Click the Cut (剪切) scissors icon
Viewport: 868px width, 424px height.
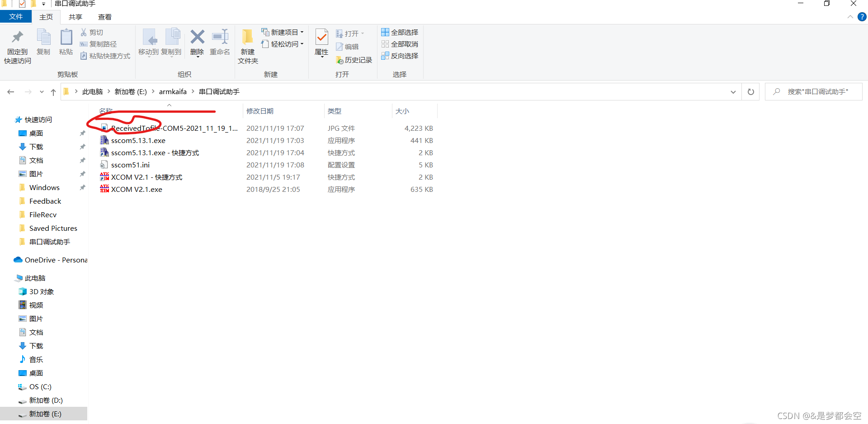[84, 32]
